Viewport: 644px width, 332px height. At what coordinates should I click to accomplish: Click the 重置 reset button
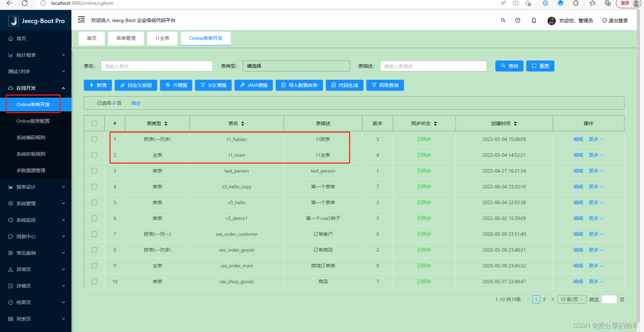click(x=540, y=66)
